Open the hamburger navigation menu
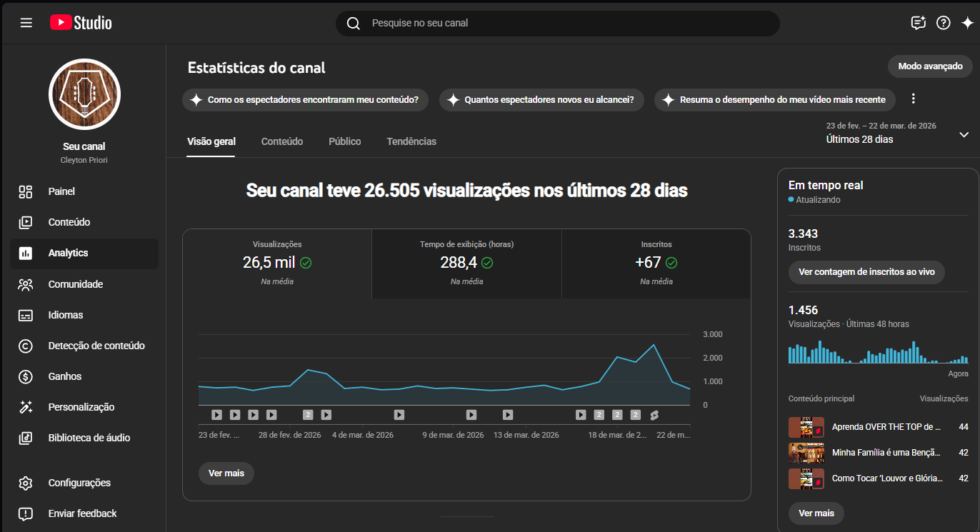 tap(26, 23)
